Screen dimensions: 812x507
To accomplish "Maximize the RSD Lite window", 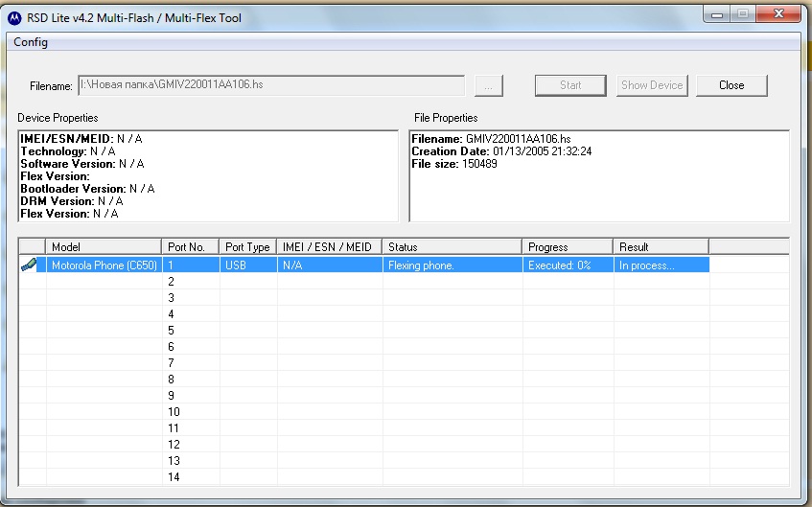I will point(743,14).
